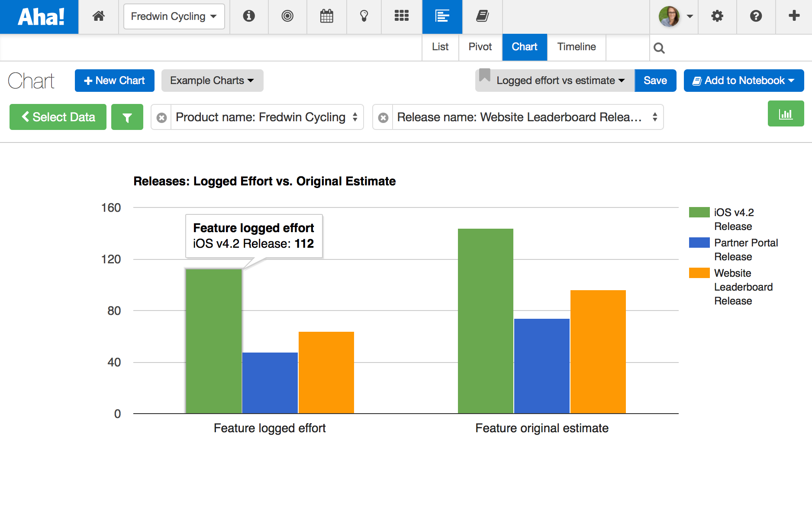Image resolution: width=812 pixels, height=518 pixels.
Task: Expand Add to Notebook dropdown
Action: tap(744, 81)
